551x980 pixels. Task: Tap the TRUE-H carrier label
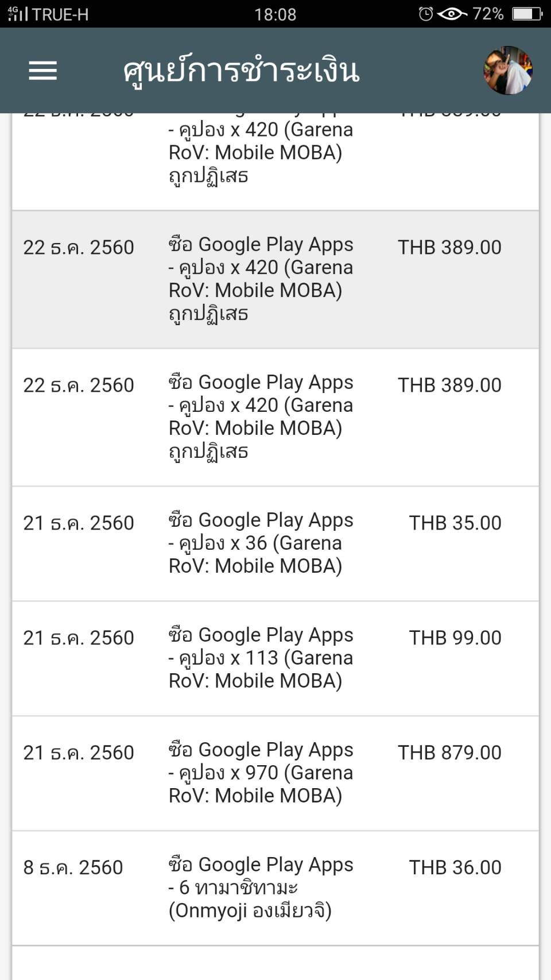(60, 14)
